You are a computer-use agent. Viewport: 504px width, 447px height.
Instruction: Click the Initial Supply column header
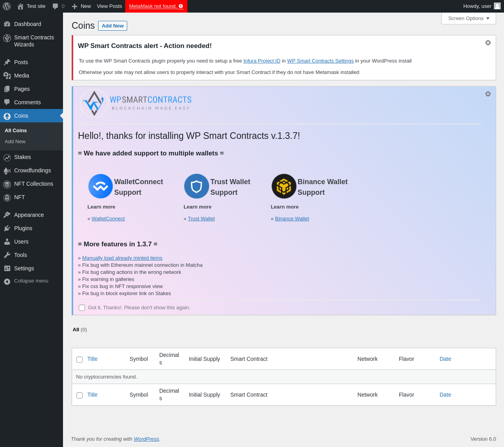pyautogui.click(x=204, y=359)
